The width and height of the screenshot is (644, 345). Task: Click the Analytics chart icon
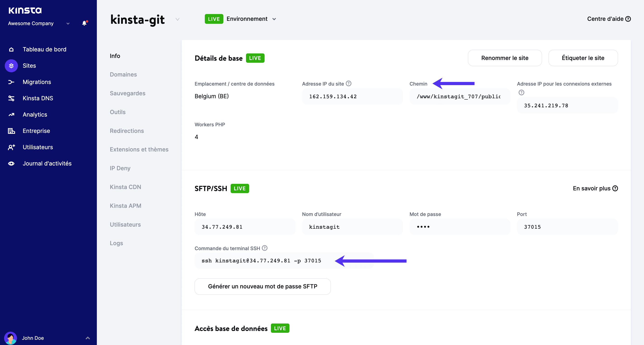click(x=11, y=115)
